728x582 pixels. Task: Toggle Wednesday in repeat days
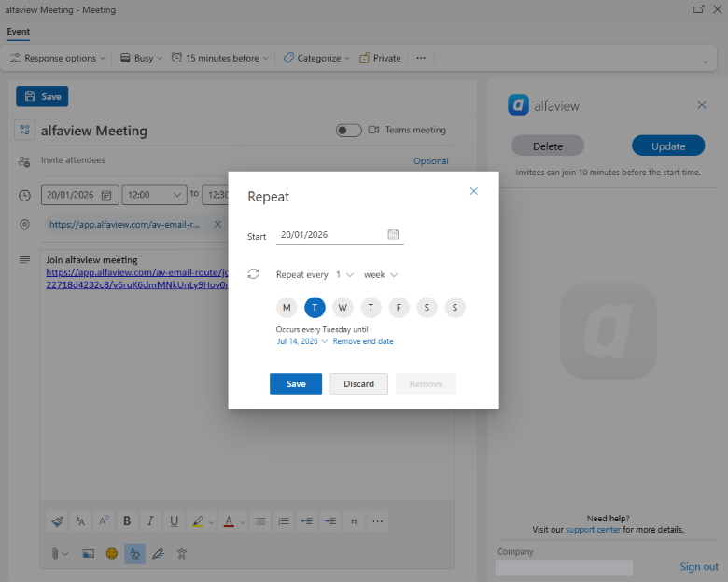343,307
